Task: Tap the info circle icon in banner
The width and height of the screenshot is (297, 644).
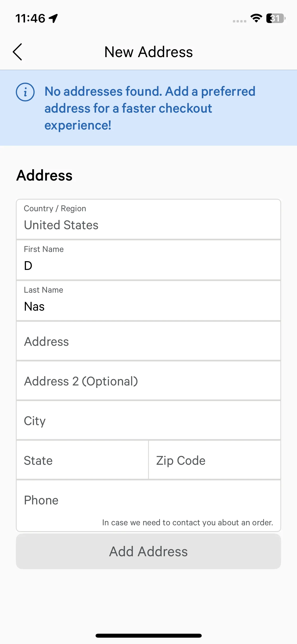Action: tap(25, 92)
